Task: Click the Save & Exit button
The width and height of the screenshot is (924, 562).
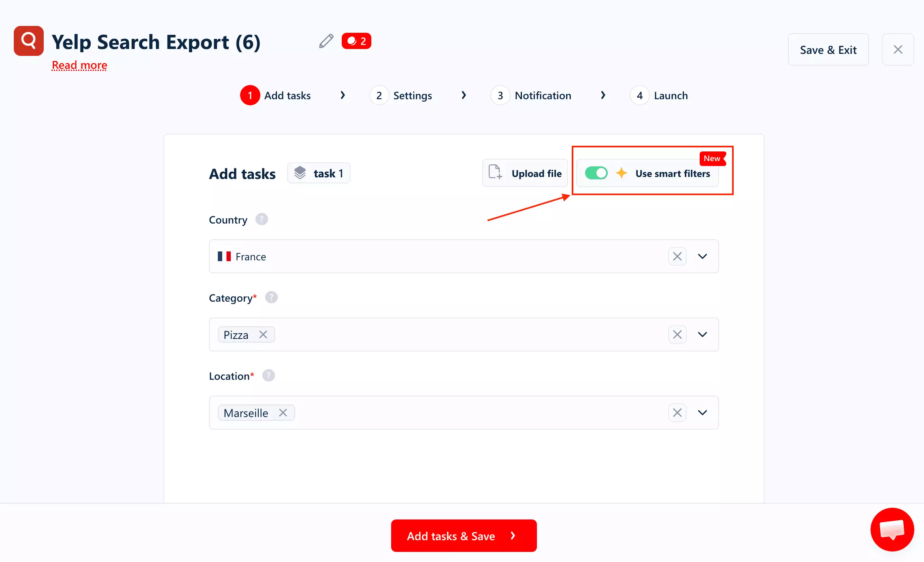Action: pos(828,49)
